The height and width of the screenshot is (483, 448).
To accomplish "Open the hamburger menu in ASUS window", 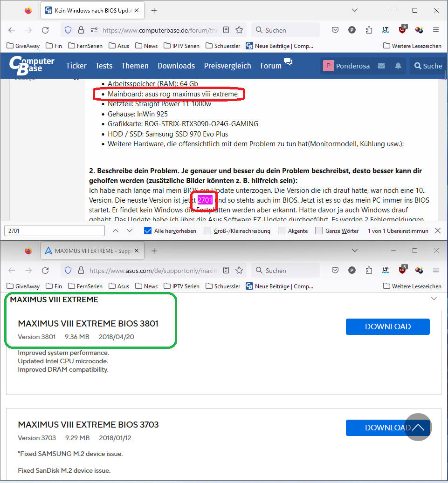I will [436, 270].
